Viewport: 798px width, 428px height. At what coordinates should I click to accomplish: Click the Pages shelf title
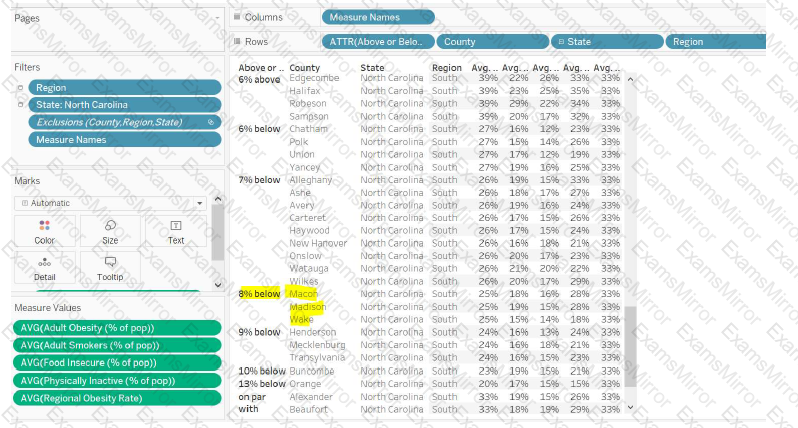pos(26,18)
